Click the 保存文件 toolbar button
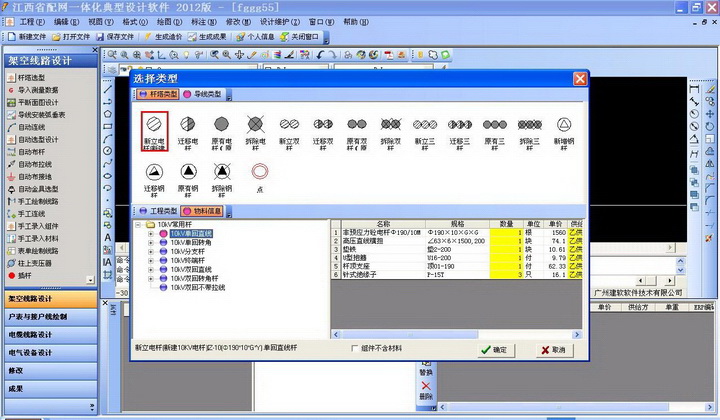This screenshot has height=420, width=720. click(x=115, y=37)
